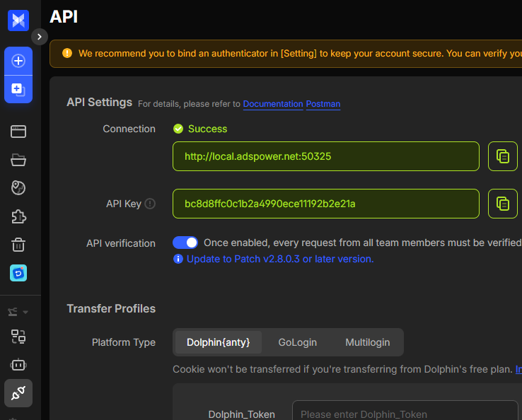
Task: Open the RPA robot icon
Action: [18, 365]
